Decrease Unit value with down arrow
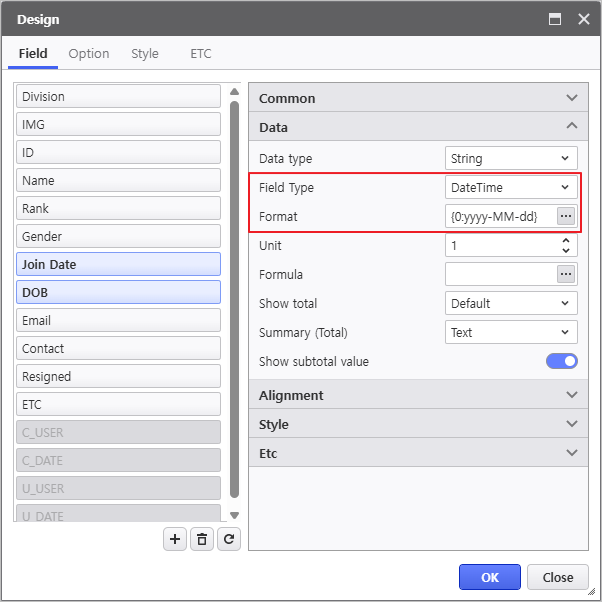 567,250
